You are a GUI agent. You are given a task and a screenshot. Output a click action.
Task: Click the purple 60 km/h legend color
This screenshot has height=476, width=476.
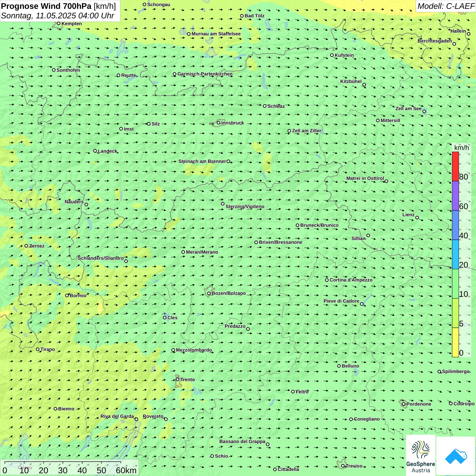pos(455,196)
